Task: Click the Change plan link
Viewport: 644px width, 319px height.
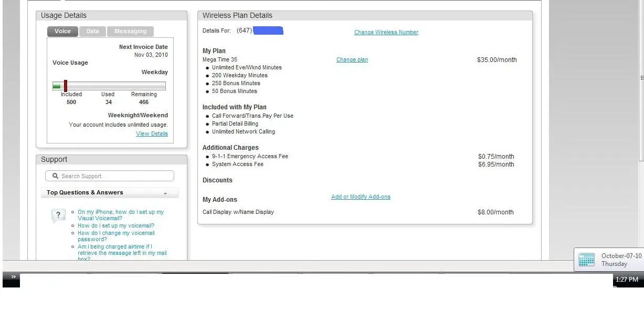Action: click(352, 60)
